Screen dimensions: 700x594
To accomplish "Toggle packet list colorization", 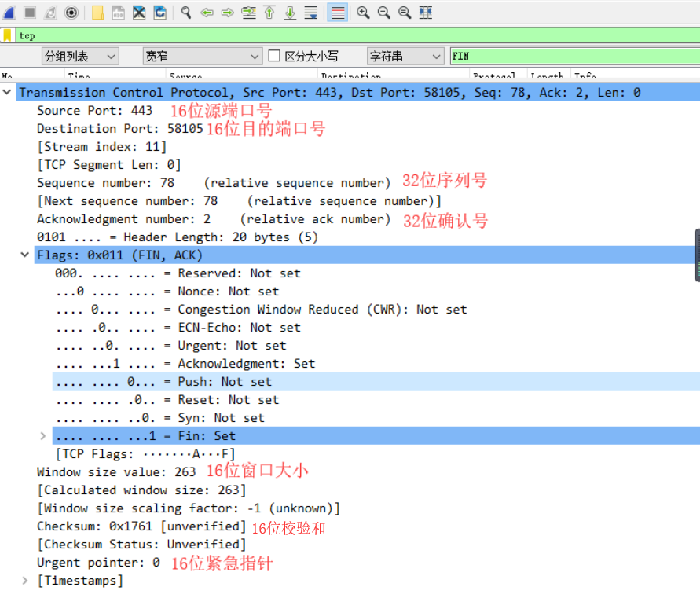I will tap(338, 13).
